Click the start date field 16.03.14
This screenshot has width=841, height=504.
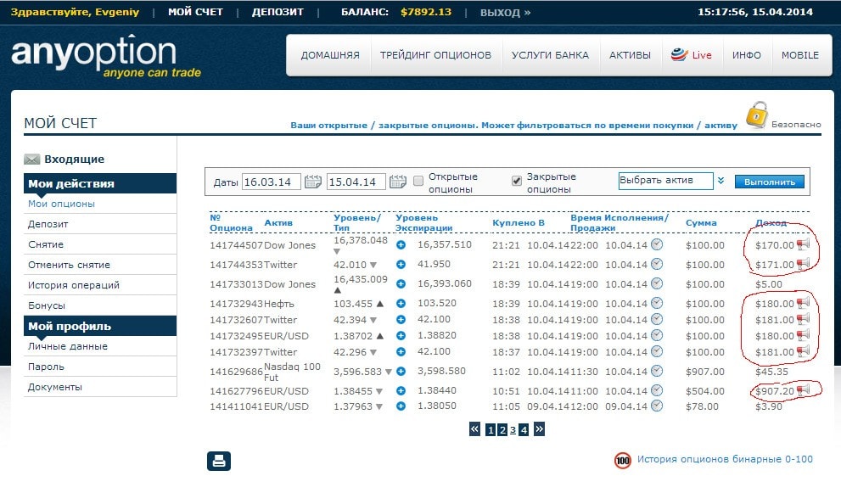pos(271,182)
